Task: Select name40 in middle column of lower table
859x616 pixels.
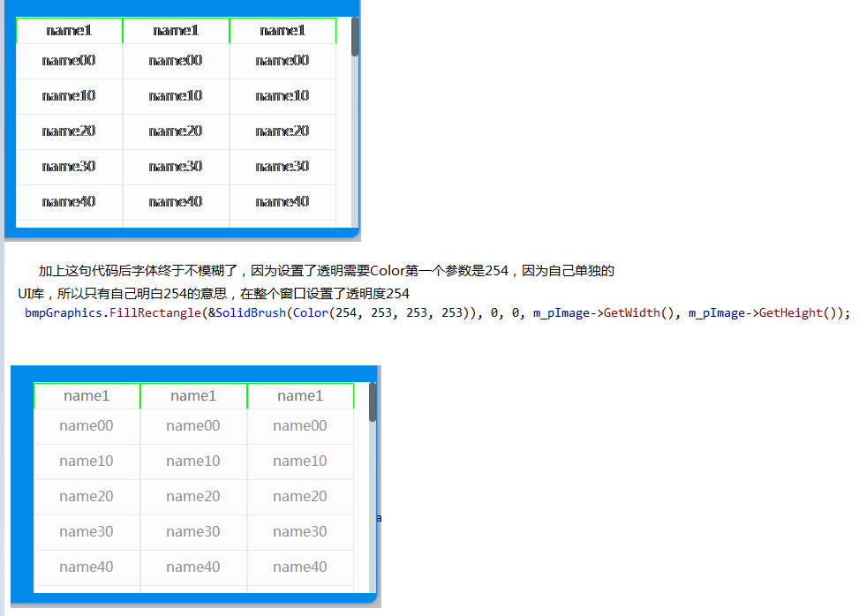Action: point(193,567)
